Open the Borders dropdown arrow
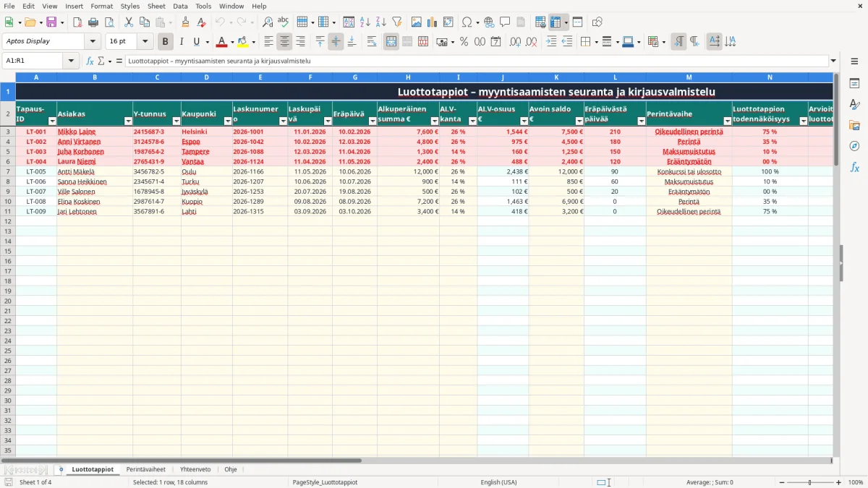This screenshot has width=868, height=488. (x=598, y=42)
